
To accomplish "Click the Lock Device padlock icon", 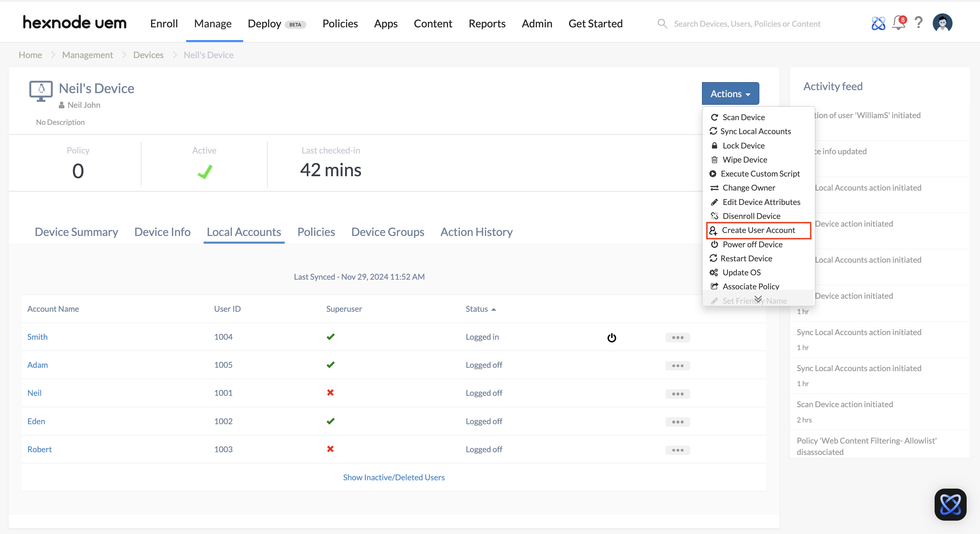I will pos(714,146).
